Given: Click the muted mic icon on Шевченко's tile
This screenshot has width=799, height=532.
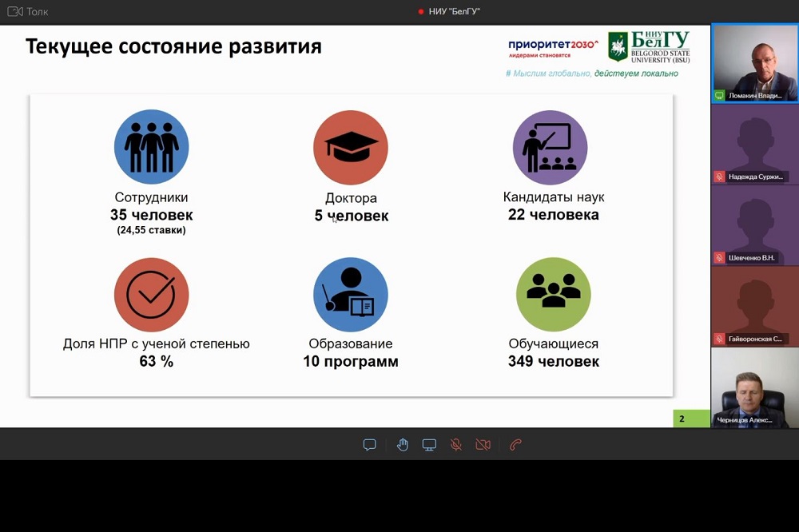Looking at the screenshot, I should point(720,258).
